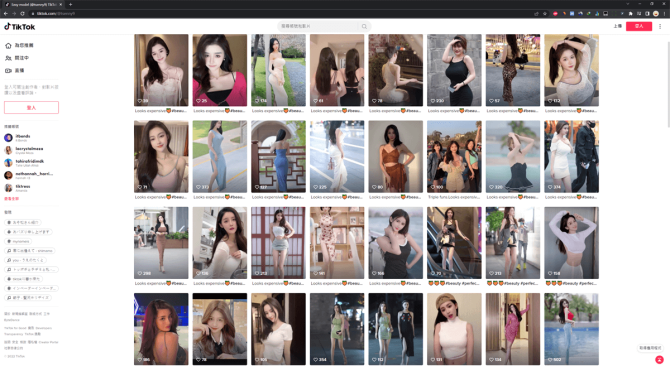The width and height of the screenshot is (670, 366).
Task: Open Chrome's three-dot browser menu
Action: 664,14
